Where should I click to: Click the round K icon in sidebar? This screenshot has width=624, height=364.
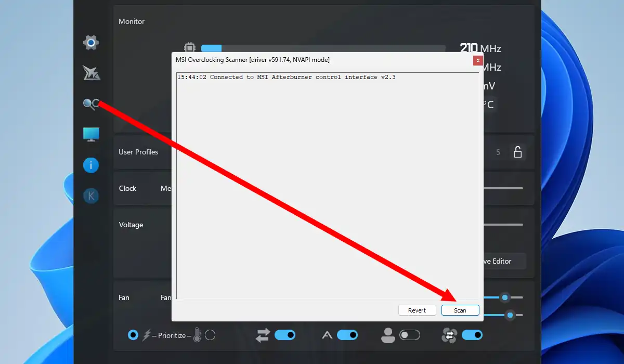coord(91,196)
